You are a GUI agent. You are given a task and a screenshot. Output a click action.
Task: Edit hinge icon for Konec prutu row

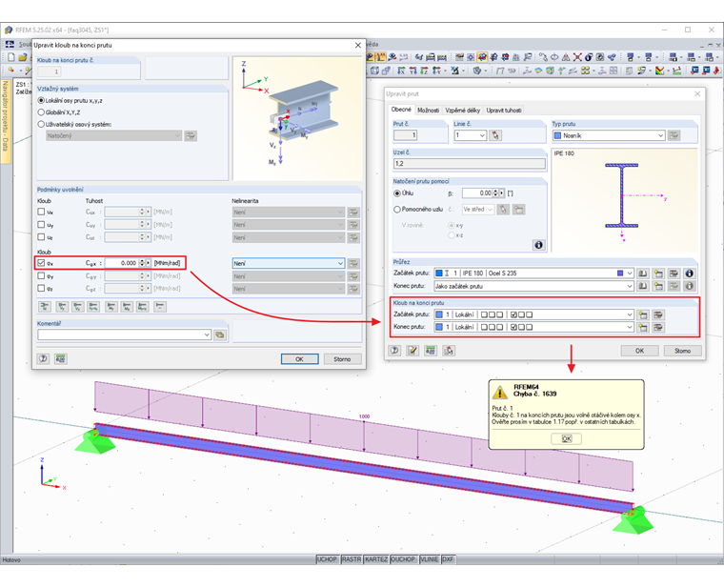[658, 328]
